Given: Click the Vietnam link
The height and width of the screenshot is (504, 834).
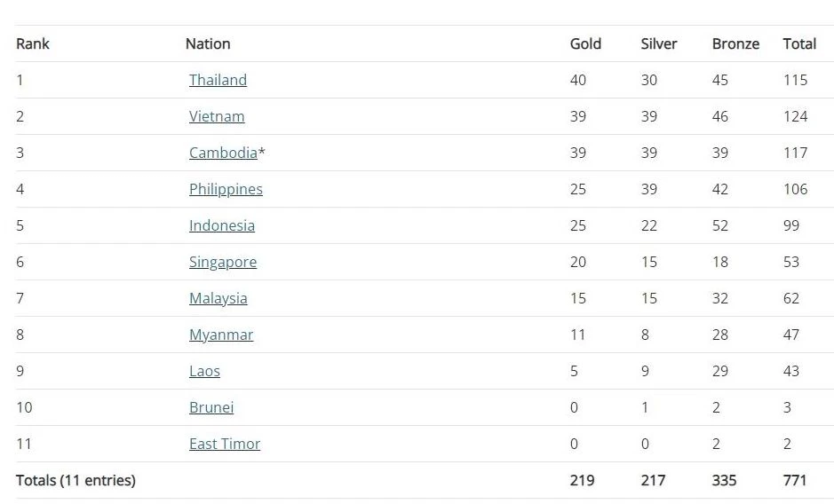Looking at the screenshot, I should [217, 116].
